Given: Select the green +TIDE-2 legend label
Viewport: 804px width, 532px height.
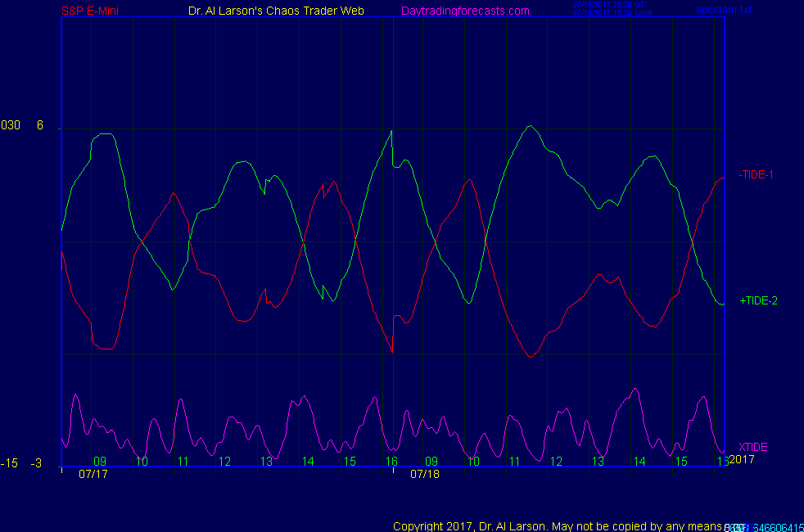Looking at the screenshot, I should [758, 300].
